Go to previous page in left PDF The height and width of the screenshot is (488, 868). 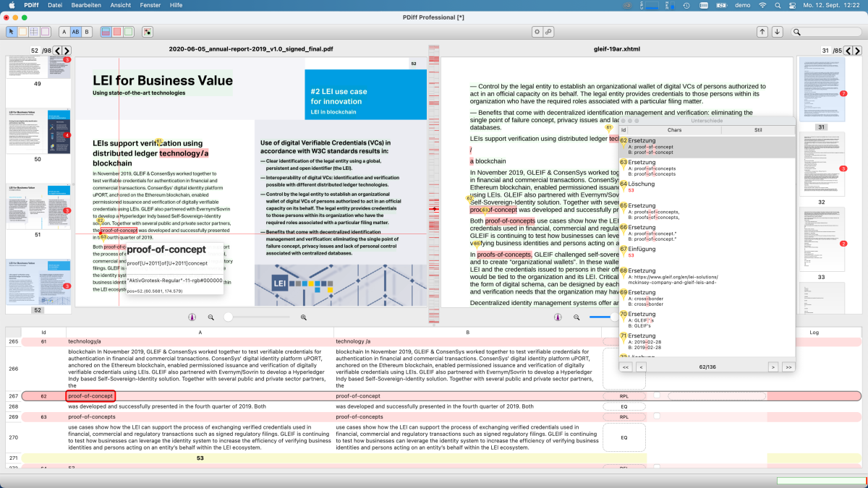coord(57,51)
